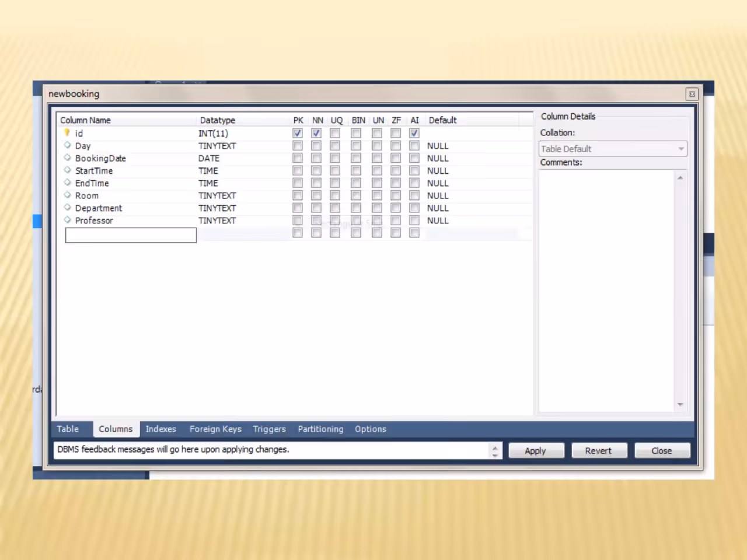Open the Foreign Keys tab
Screen dimensions: 747x560
click(x=215, y=429)
